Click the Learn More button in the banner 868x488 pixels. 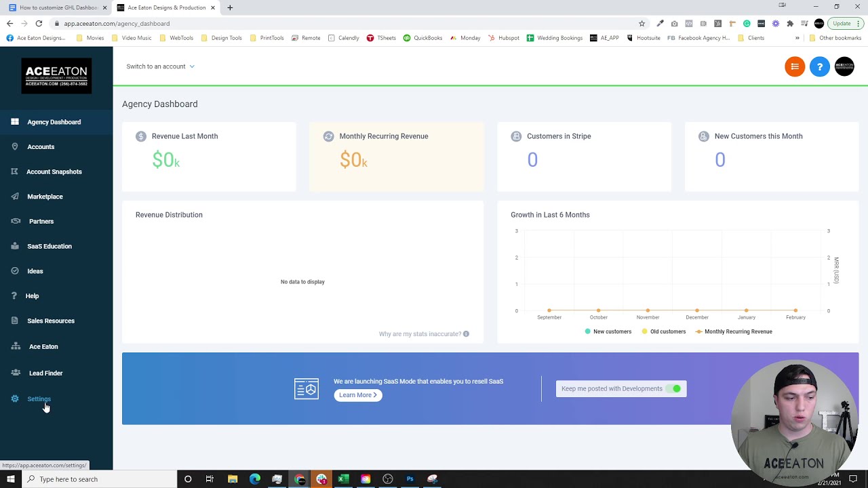(x=357, y=394)
